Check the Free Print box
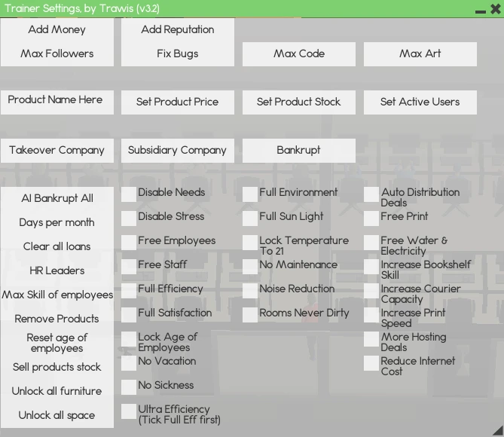The image size is (504, 437). point(371,218)
